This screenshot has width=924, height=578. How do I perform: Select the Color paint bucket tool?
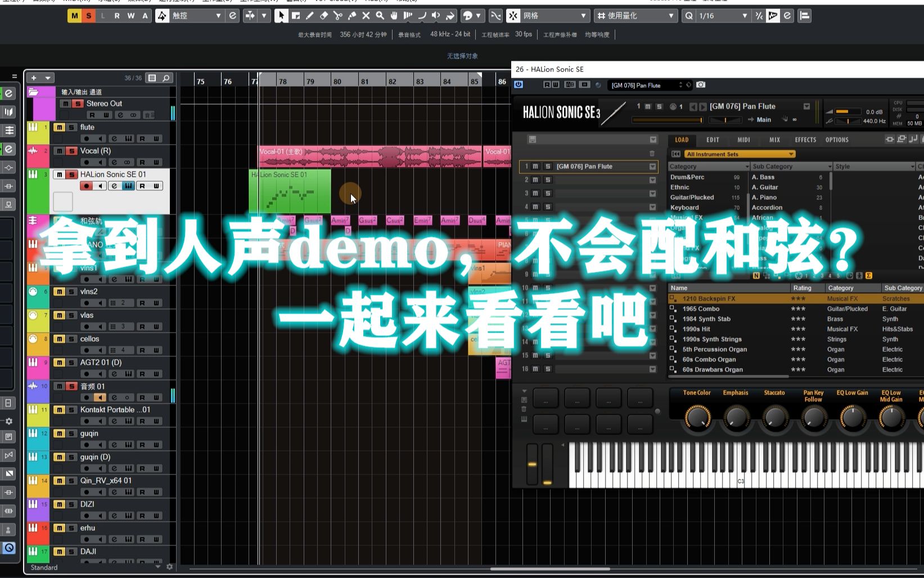click(450, 16)
